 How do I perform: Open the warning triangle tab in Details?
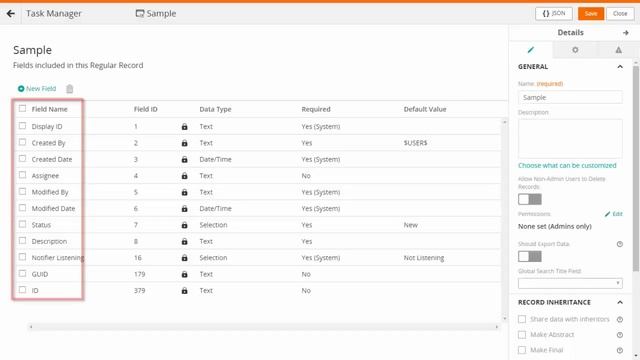618,50
